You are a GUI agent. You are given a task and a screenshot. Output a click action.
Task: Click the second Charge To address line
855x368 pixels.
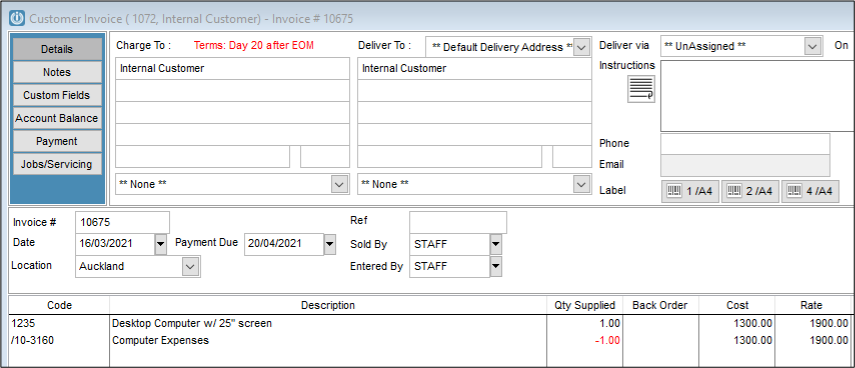232,91
